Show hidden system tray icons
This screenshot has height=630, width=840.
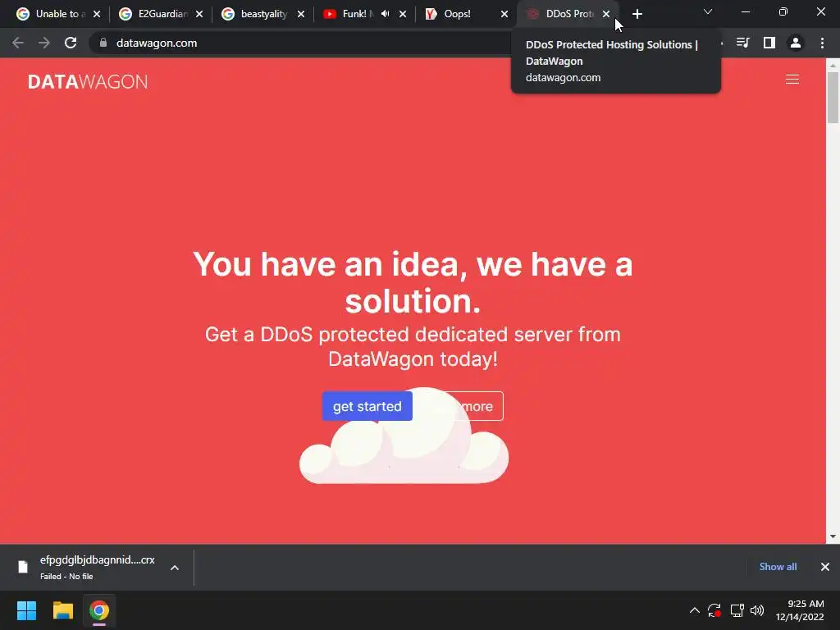pyautogui.click(x=694, y=610)
